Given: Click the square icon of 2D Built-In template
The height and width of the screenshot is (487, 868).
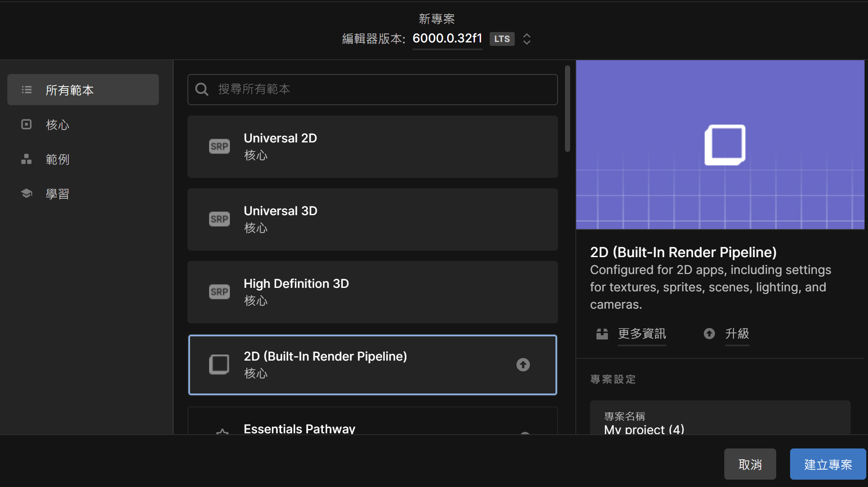Looking at the screenshot, I should pyautogui.click(x=219, y=364).
